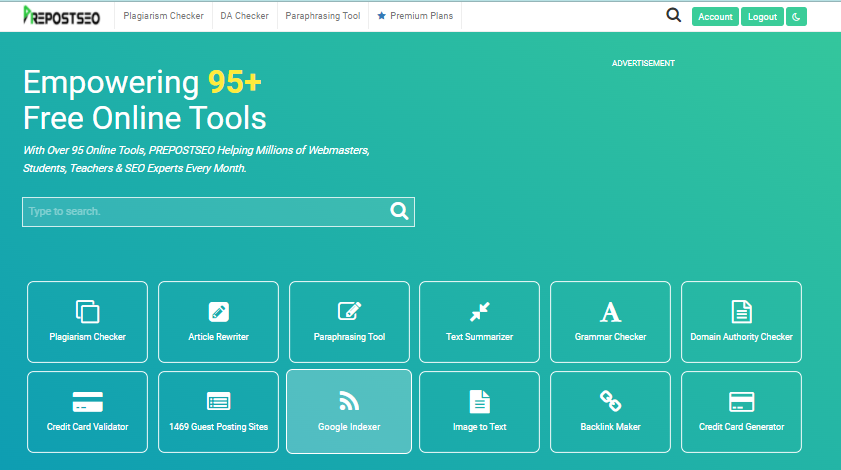Click the ADVERTISEMENT label

[x=643, y=63]
